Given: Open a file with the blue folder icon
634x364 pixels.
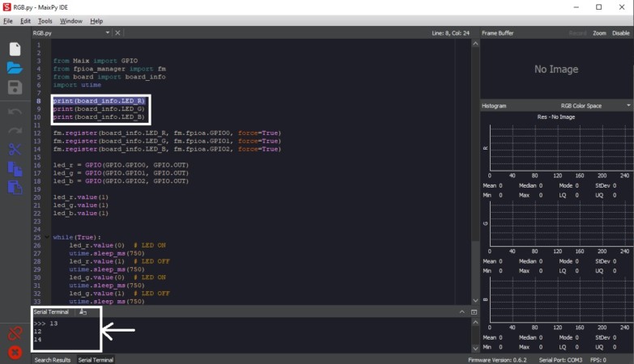Looking at the screenshot, I should [15, 68].
